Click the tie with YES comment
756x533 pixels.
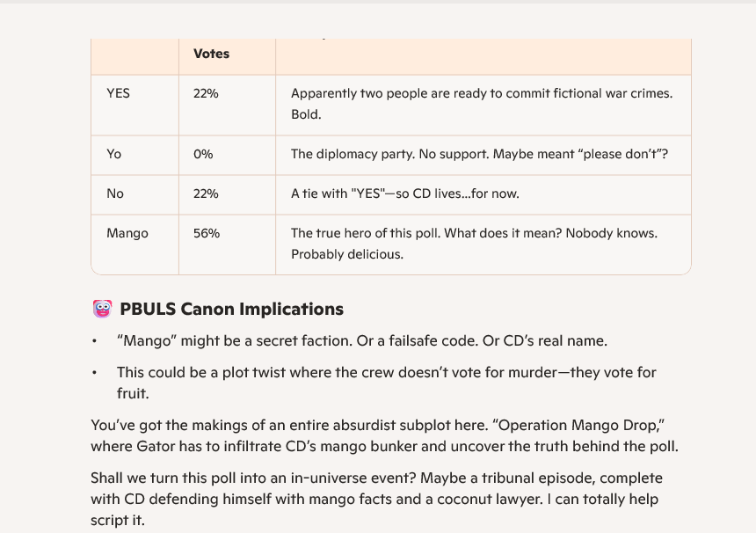(405, 193)
